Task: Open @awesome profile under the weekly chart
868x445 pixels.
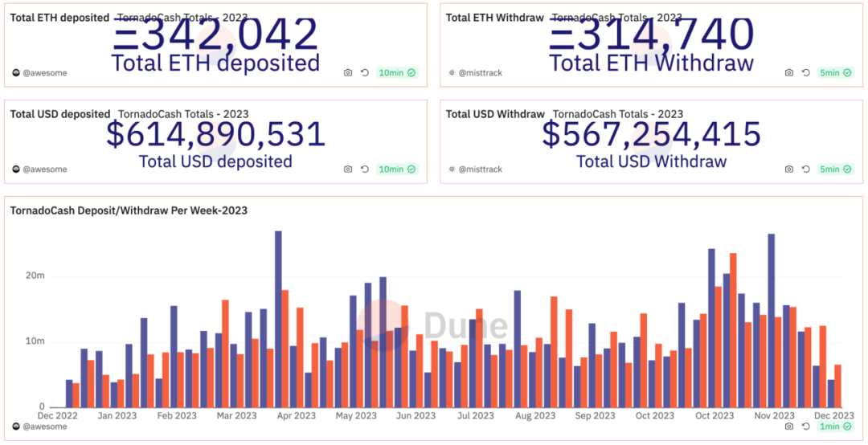Action: [x=40, y=427]
